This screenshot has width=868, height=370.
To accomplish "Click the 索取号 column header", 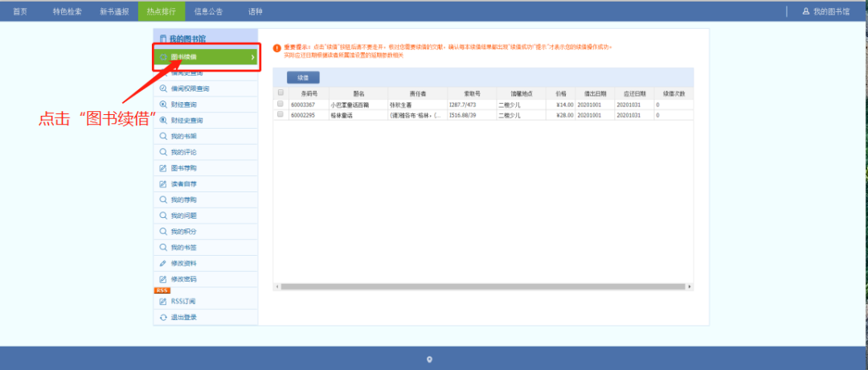I will coord(472,93).
